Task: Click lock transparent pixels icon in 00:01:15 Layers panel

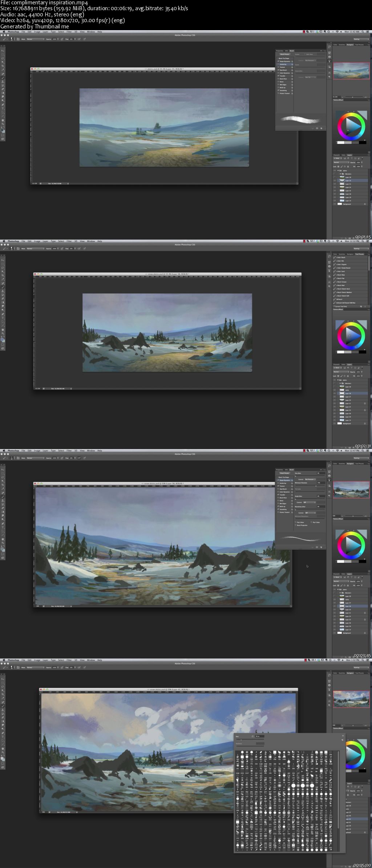Action: (338, 167)
